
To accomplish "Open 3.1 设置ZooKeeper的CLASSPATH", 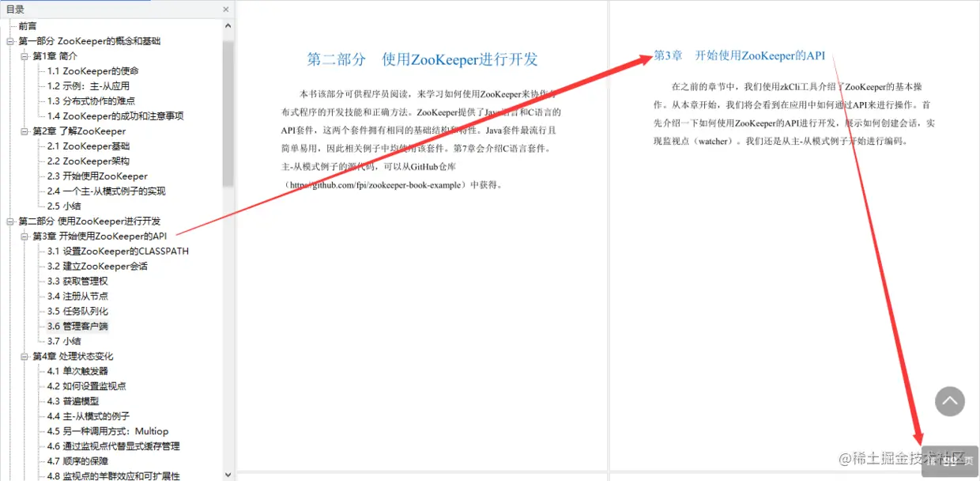I will point(118,252).
